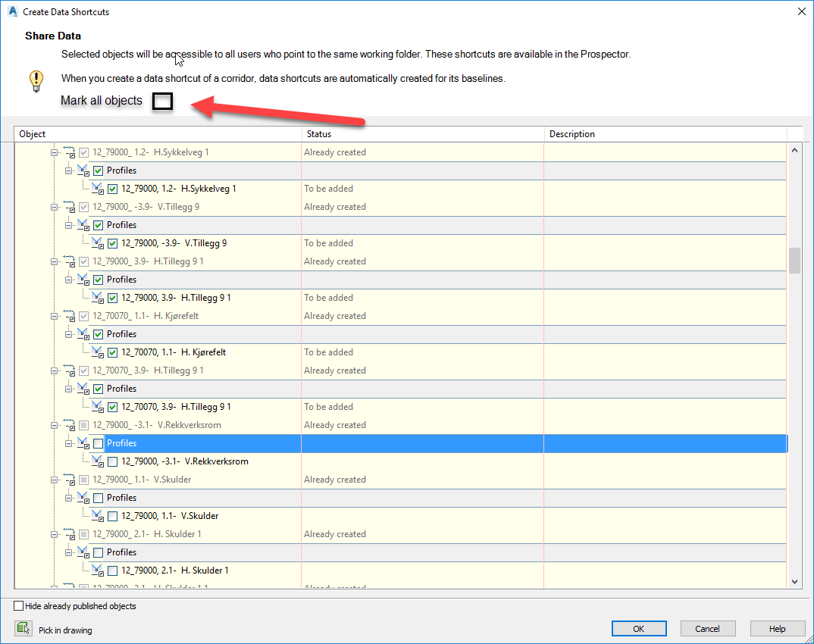Close the Create Data Shortcuts dialog

pos(802,11)
